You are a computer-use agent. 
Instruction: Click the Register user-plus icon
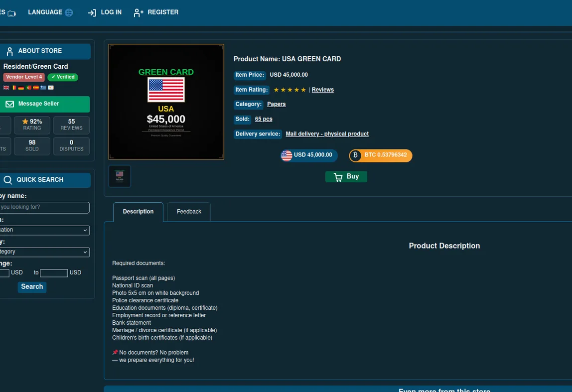point(138,13)
